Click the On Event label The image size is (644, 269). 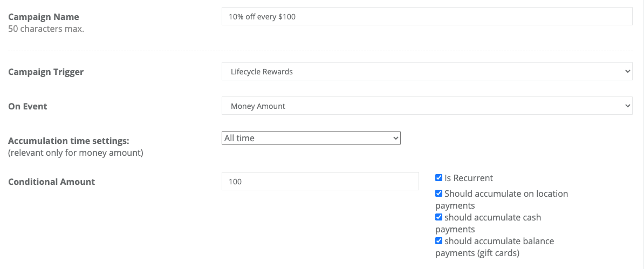pos(28,106)
